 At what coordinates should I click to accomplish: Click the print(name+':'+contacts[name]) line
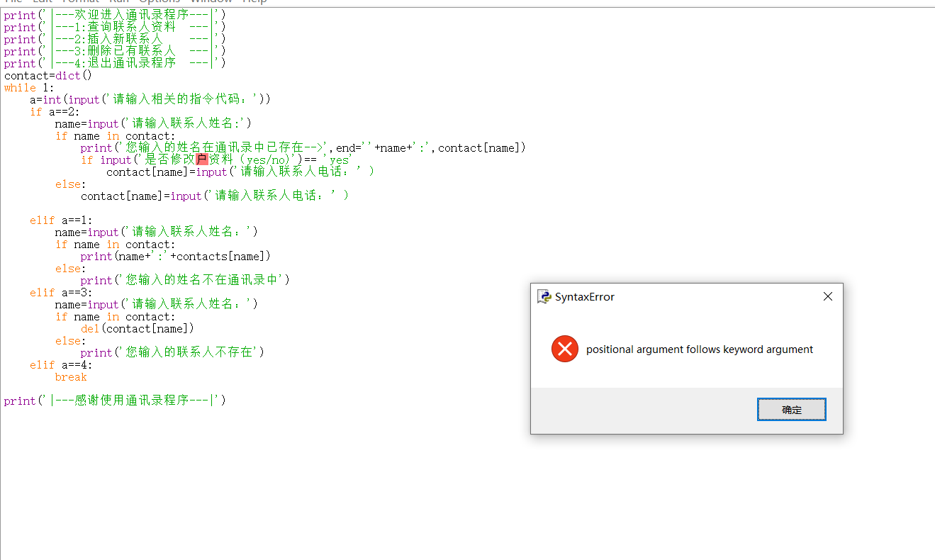(176, 256)
